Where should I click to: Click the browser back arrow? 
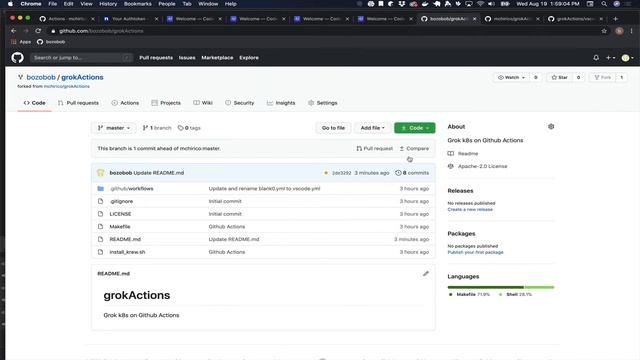(x=13, y=31)
